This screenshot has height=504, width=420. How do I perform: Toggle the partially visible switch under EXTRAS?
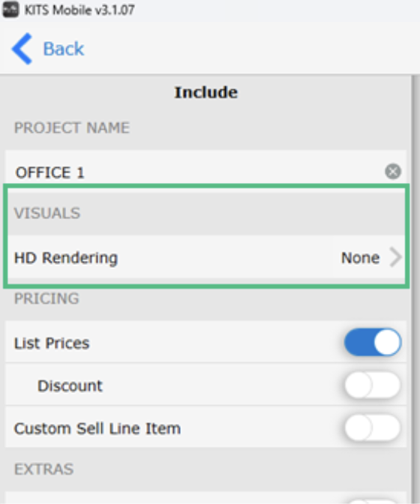373,502
